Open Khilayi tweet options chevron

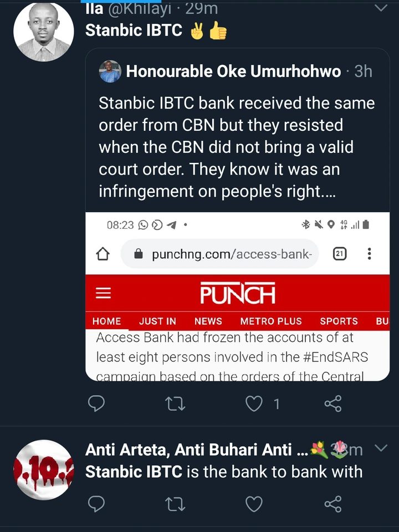(381, 8)
